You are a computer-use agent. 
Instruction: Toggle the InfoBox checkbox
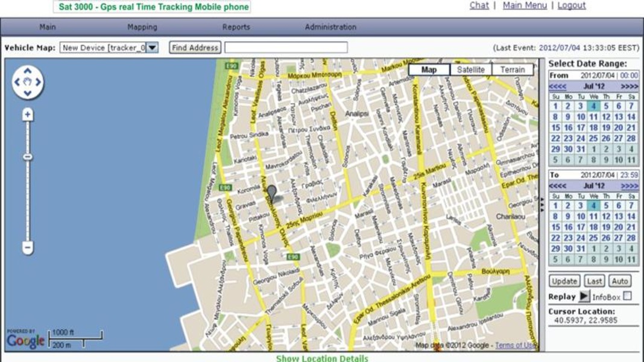coord(627,296)
